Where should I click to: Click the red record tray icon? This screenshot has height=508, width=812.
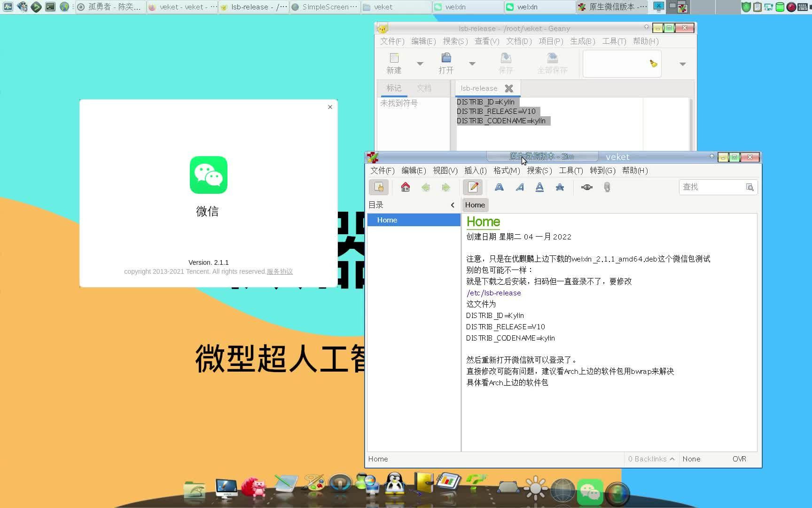[791, 7]
